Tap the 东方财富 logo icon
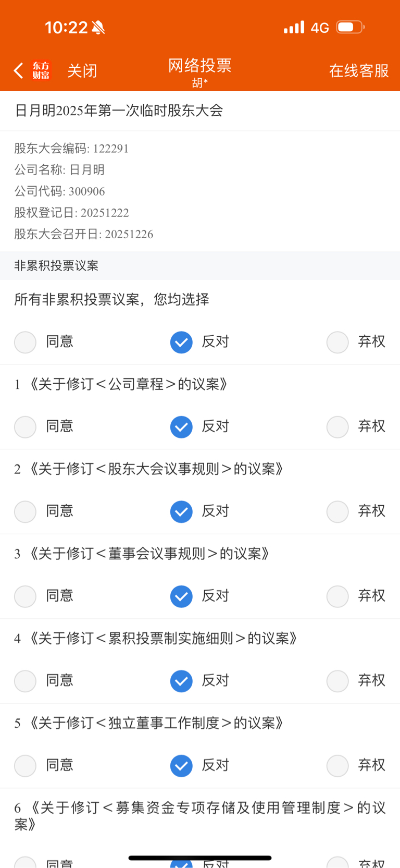Image resolution: width=400 pixels, height=868 pixels. [41, 70]
